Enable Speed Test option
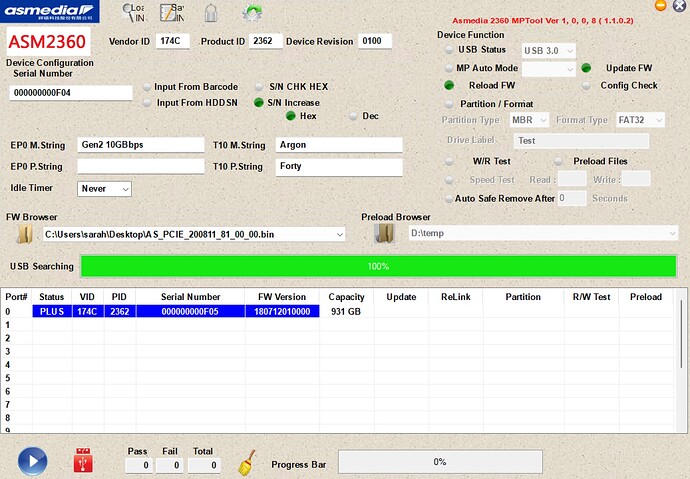This screenshot has width=690, height=479. [x=449, y=180]
